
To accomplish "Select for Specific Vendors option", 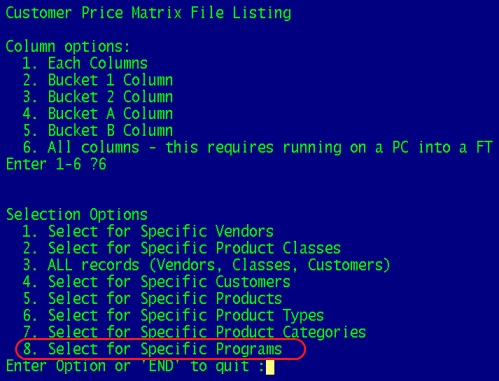I will (148, 231).
